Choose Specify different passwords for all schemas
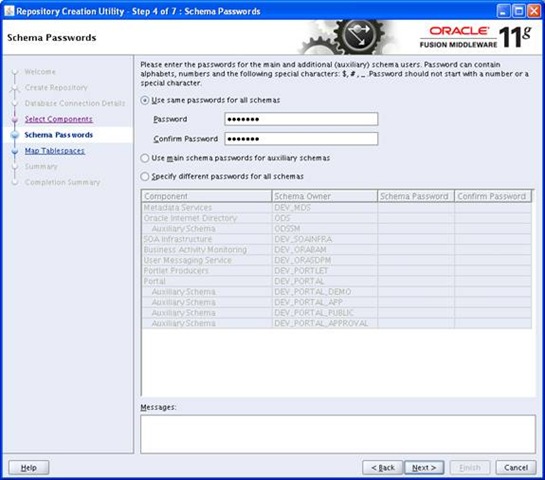Image resolution: width=545 pixels, height=480 pixels. (x=145, y=177)
